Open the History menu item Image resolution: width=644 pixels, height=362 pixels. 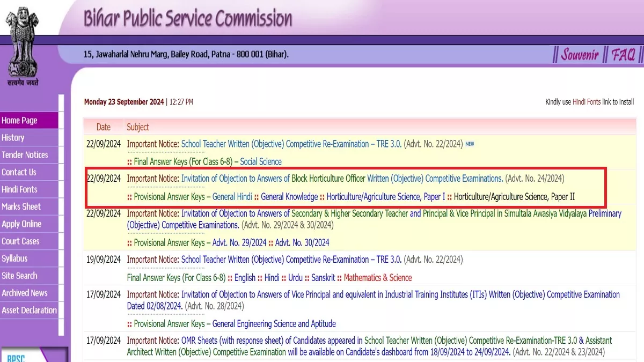coord(29,138)
